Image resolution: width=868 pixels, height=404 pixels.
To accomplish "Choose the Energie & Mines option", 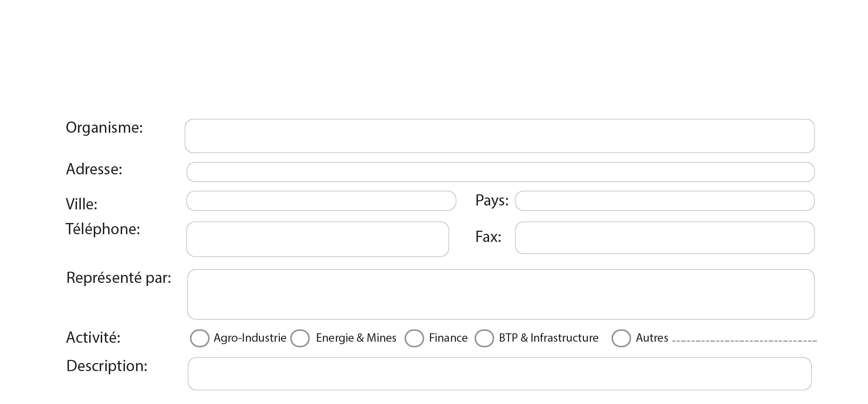I will pyautogui.click(x=300, y=338).
